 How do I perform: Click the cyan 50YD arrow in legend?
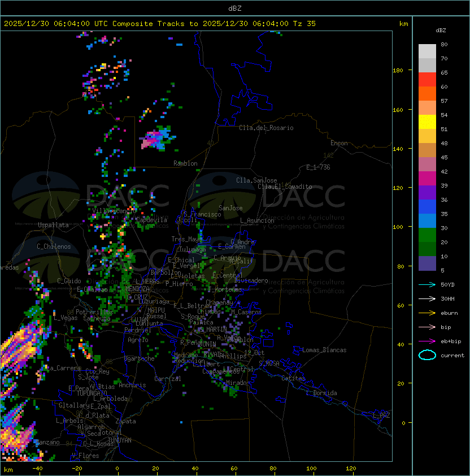427,284
